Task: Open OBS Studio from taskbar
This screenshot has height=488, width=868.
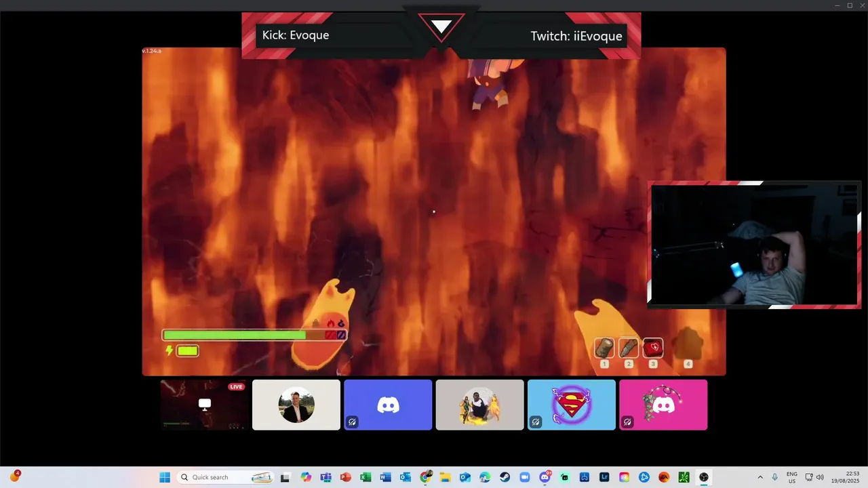Action: pyautogui.click(x=704, y=477)
